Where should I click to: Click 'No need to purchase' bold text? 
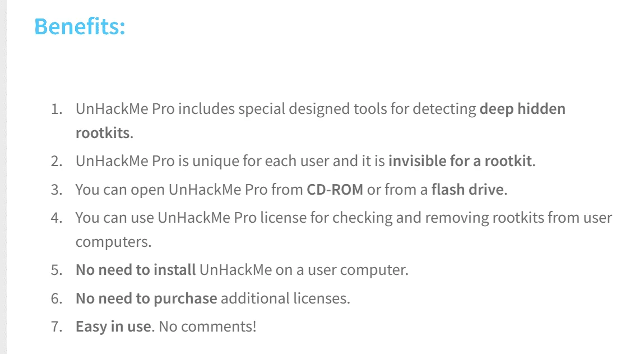tap(146, 298)
